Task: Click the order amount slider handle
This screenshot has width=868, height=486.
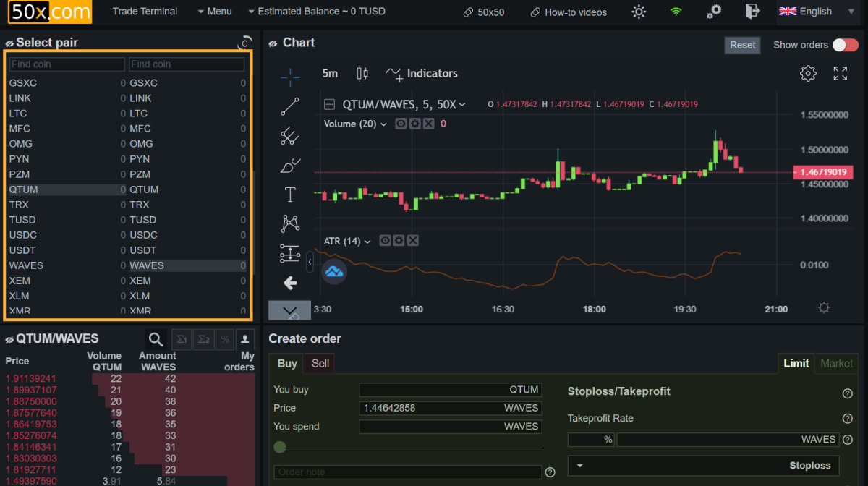Action: [280, 448]
